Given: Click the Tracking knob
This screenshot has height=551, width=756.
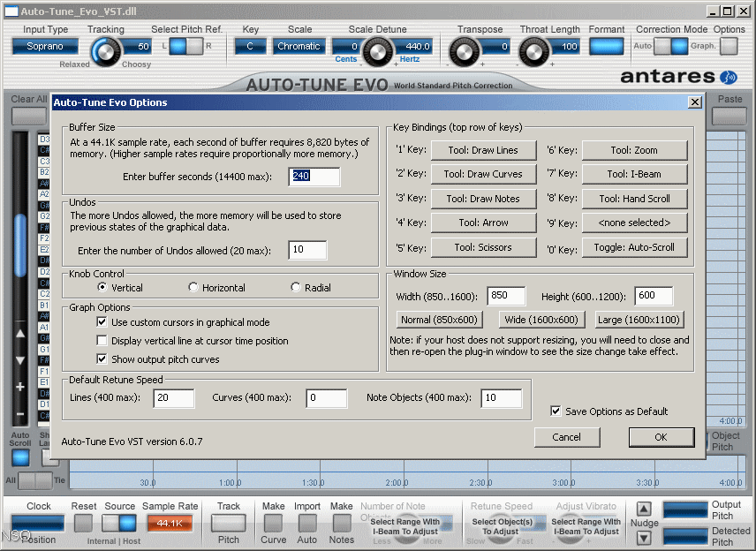Looking at the screenshot, I should pos(104,52).
